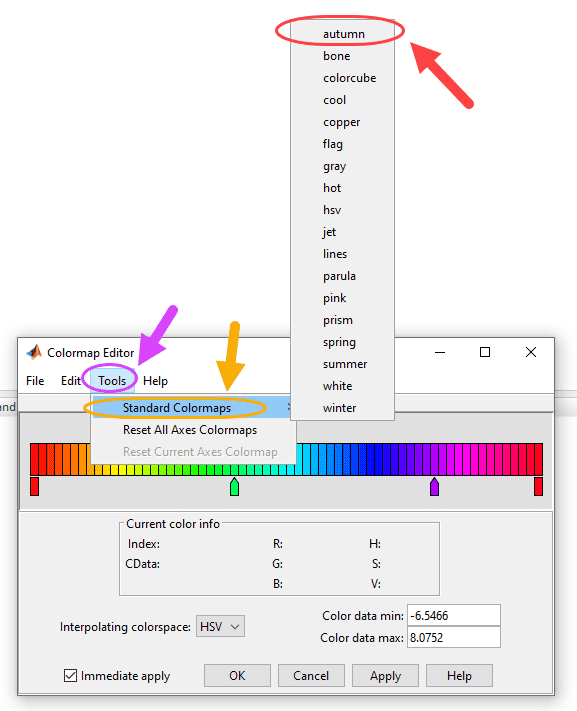Click the right red end color marker
Viewport: 577px width, 711px height.
pos(538,486)
